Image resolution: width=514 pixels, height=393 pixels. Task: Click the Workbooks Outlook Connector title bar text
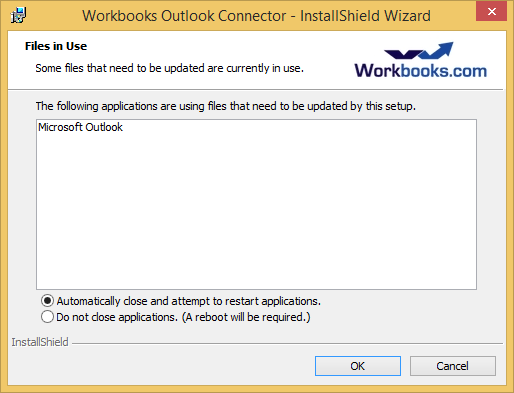(256, 16)
